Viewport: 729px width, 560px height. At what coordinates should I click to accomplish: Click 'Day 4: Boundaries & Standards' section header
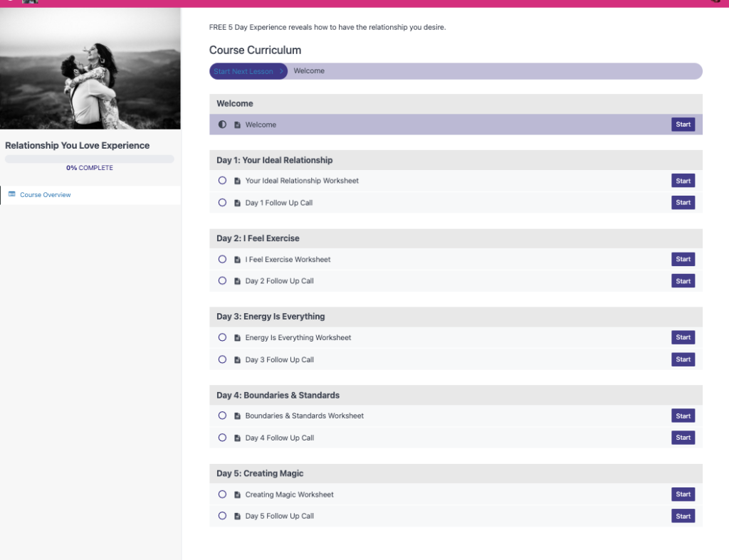(456, 396)
